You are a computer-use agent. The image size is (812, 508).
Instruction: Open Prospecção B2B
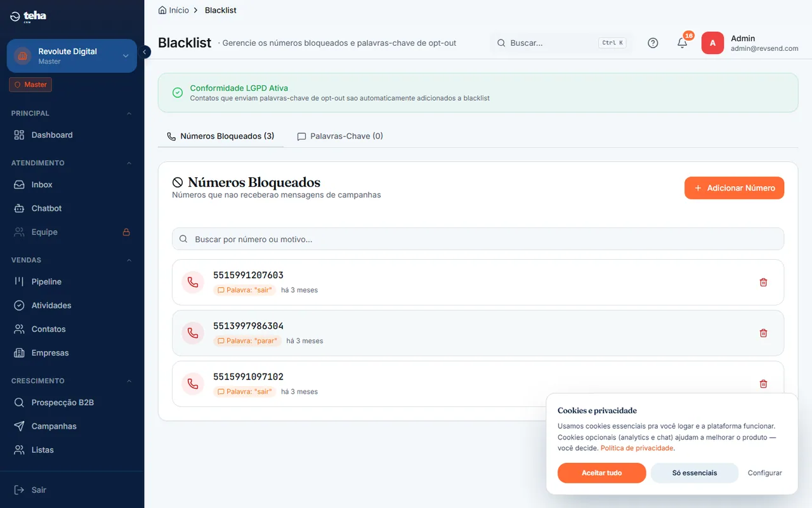coord(72,403)
